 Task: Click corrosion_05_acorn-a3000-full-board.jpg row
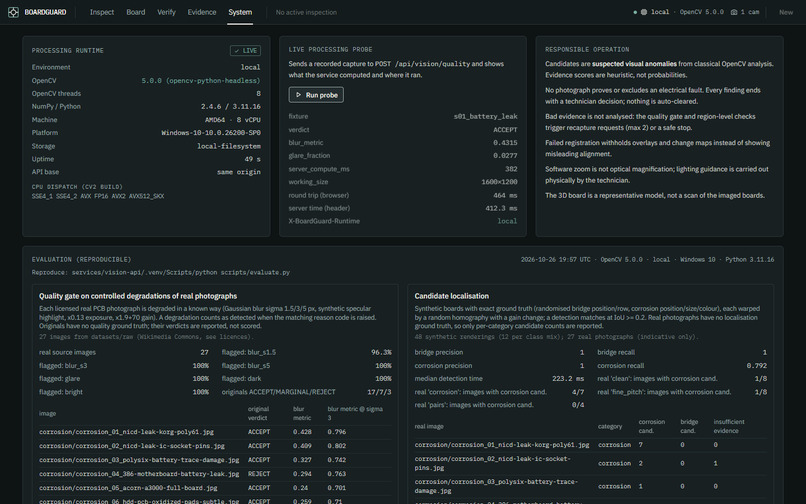215,488
